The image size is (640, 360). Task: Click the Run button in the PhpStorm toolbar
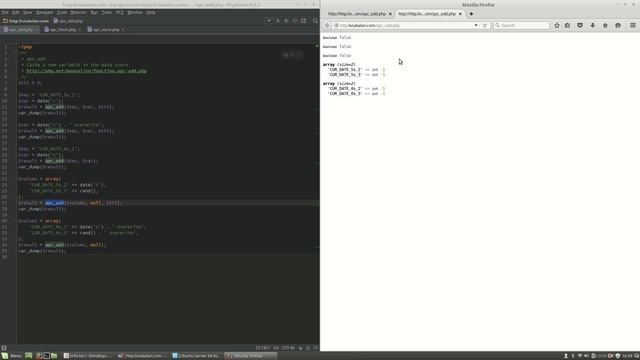278,21
